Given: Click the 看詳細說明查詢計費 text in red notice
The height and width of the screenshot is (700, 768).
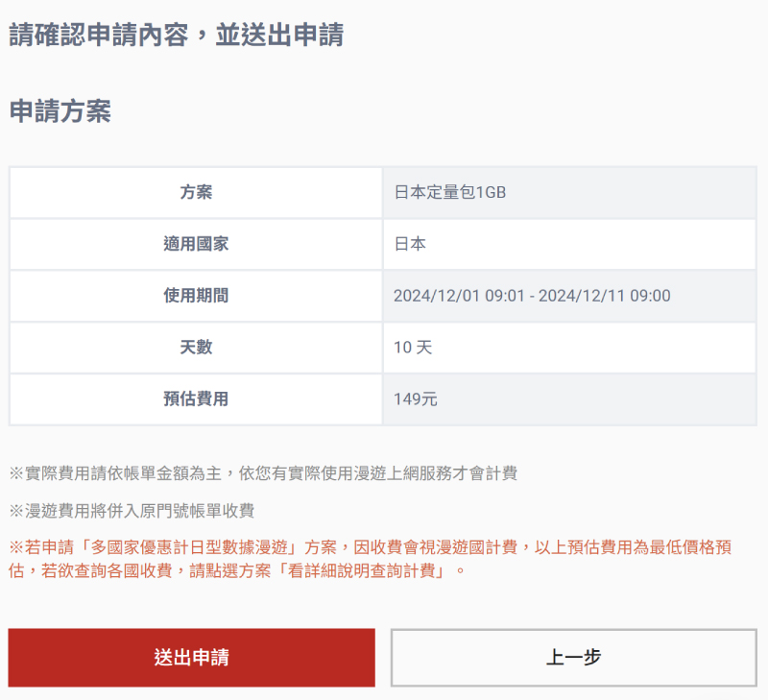Looking at the screenshot, I should pyautogui.click(x=362, y=571).
